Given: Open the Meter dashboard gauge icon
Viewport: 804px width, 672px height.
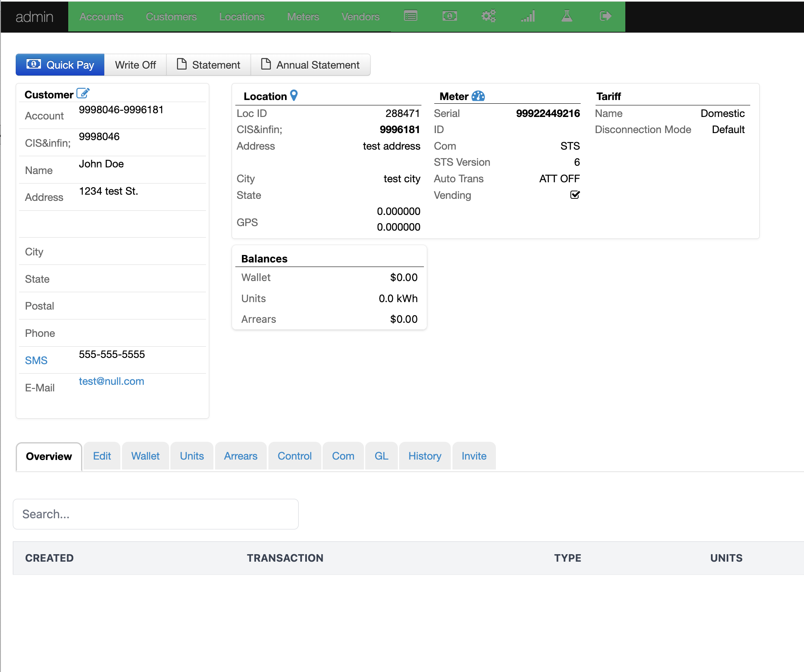Looking at the screenshot, I should click(x=478, y=96).
